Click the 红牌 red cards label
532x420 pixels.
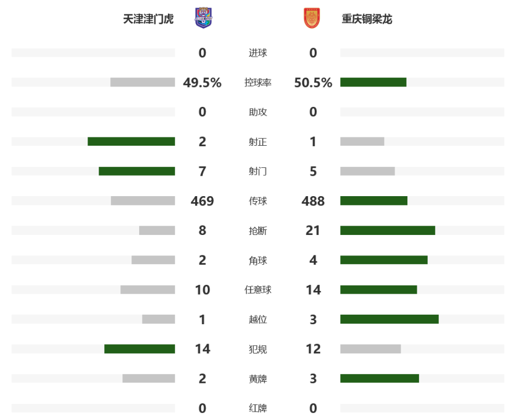click(258, 408)
